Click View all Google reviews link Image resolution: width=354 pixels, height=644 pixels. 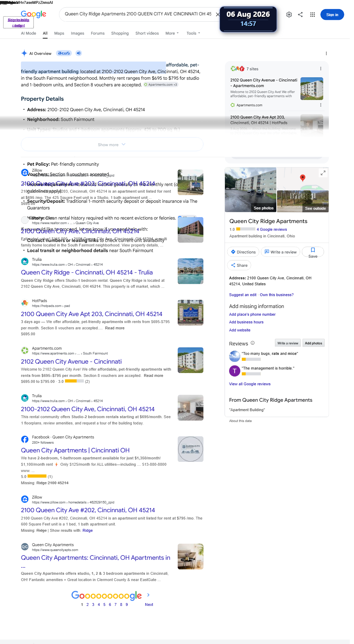click(250, 384)
